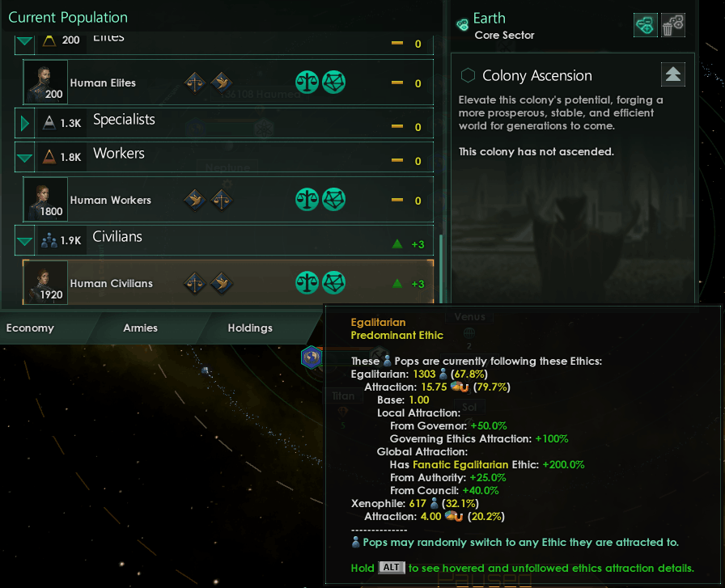This screenshot has height=588, width=725.
Task: Click the population list scrollbar handle
Action: click(441, 269)
